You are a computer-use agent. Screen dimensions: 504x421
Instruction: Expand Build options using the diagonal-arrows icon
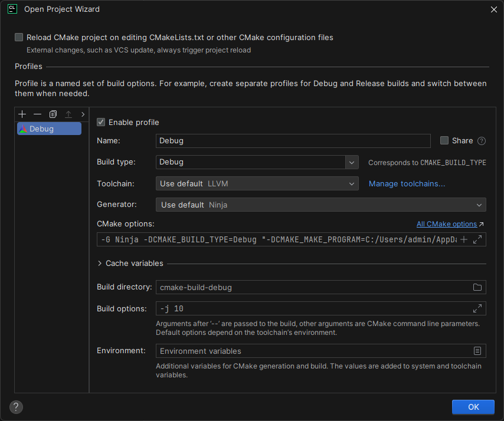[478, 308]
